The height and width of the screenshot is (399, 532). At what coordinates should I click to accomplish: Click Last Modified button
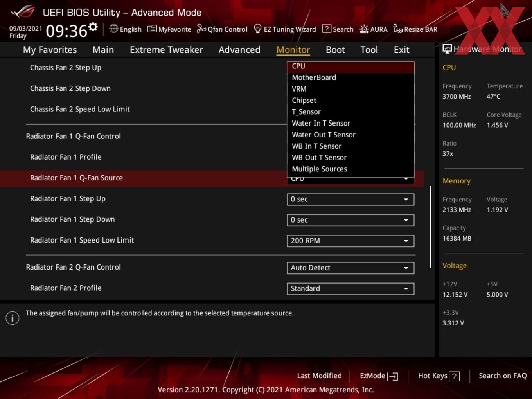click(319, 376)
